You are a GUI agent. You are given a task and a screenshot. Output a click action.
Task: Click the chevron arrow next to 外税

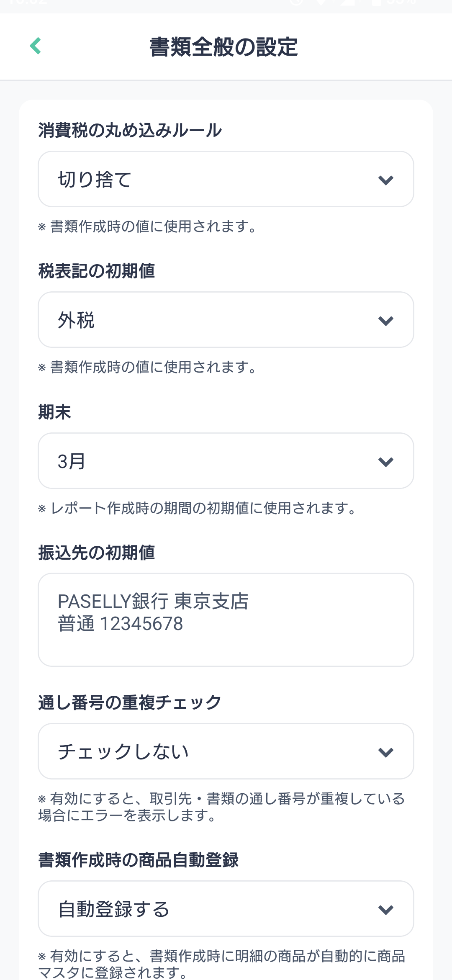[385, 321]
